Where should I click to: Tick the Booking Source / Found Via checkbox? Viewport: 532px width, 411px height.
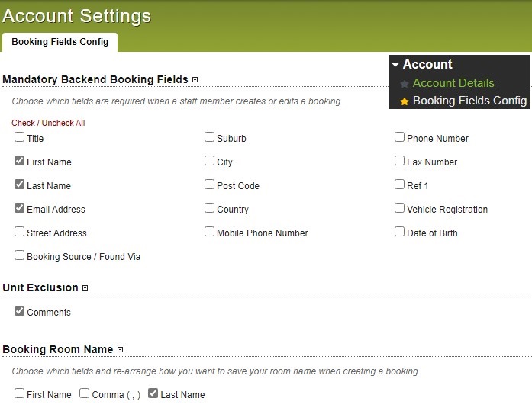[19, 255]
